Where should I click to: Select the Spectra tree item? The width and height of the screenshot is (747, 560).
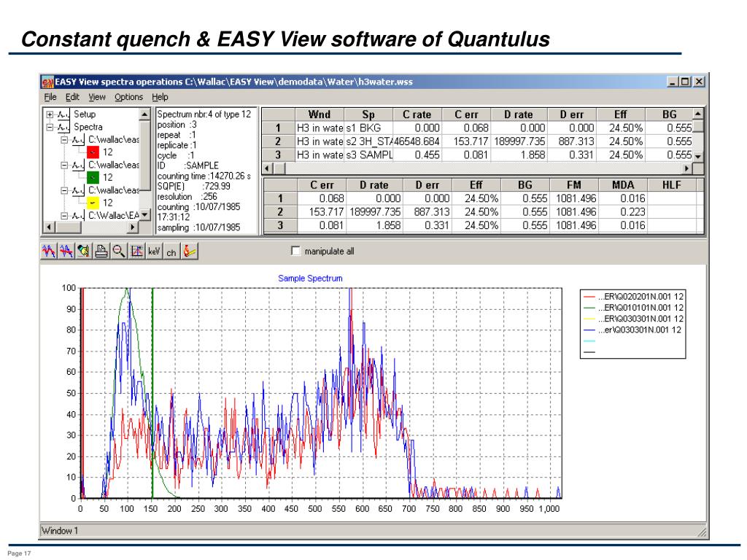coord(88,127)
